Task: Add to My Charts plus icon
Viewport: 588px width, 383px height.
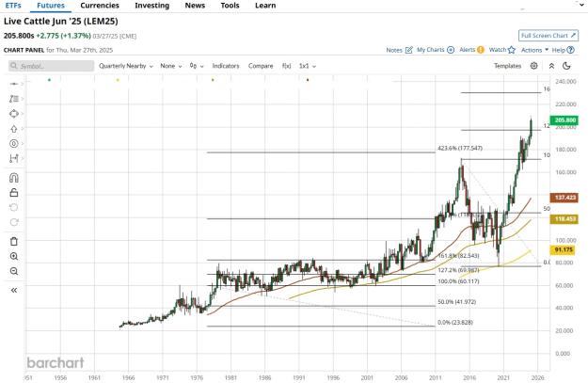Action: pyautogui.click(x=452, y=50)
